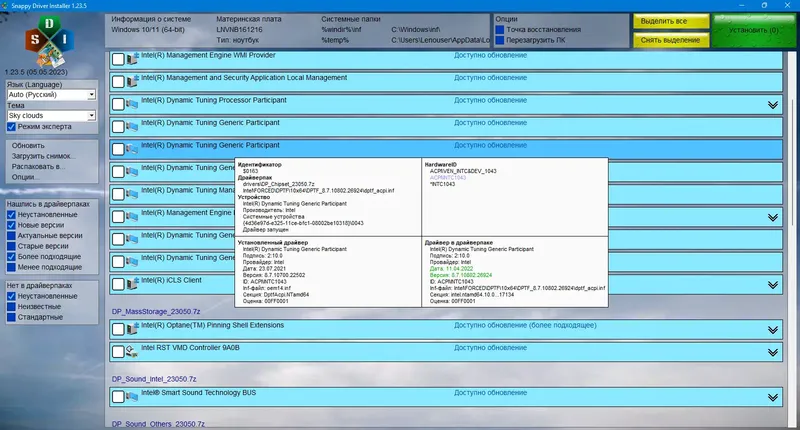Open DP_MassStorage_23050.7z driverpack link

click(156, 311)
